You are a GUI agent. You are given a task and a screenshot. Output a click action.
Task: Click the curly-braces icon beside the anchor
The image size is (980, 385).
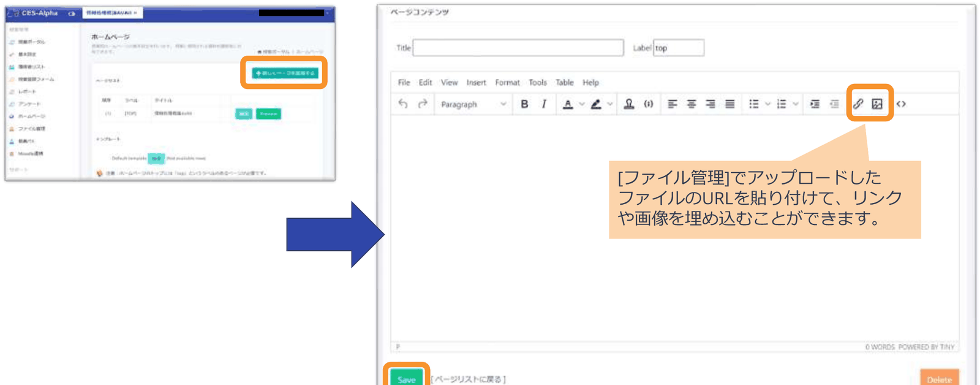649,104
